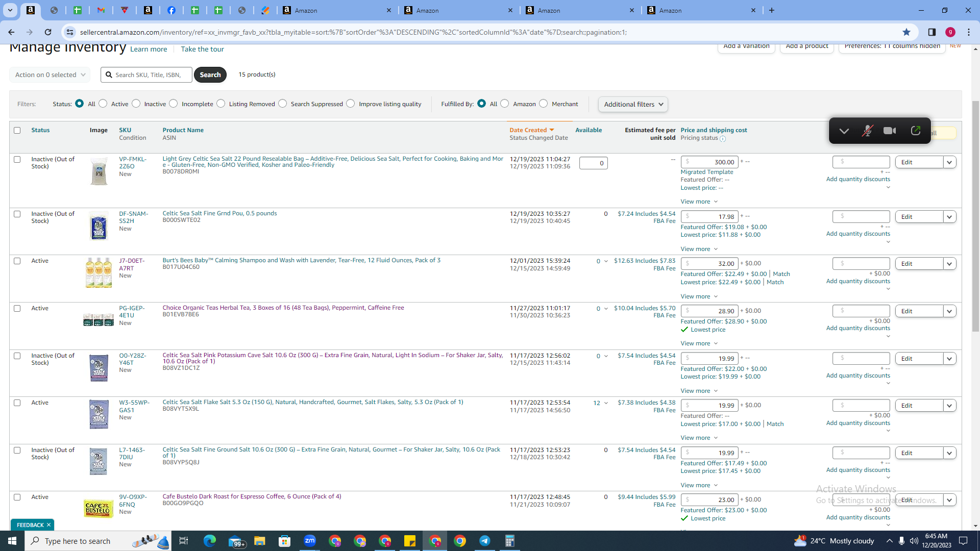The height and width of the screenshot is (551, 980).
Task: Select the Inactive status filter
Action: [136, 104]
